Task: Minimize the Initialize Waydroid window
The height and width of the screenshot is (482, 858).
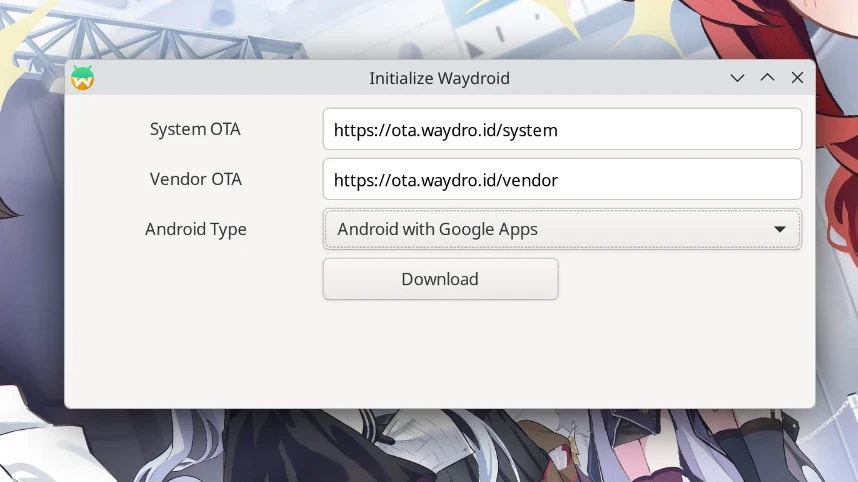Action: 737,78
